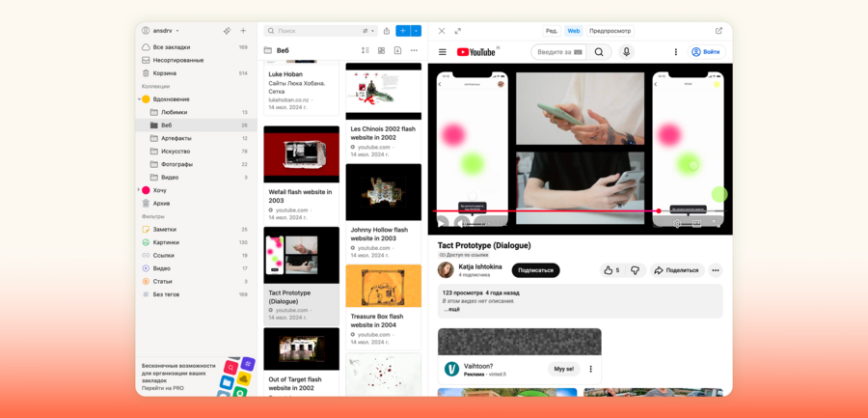Click the YouTube voice search microphone
The width and height of the screenshot is (868, 418).
626,52
